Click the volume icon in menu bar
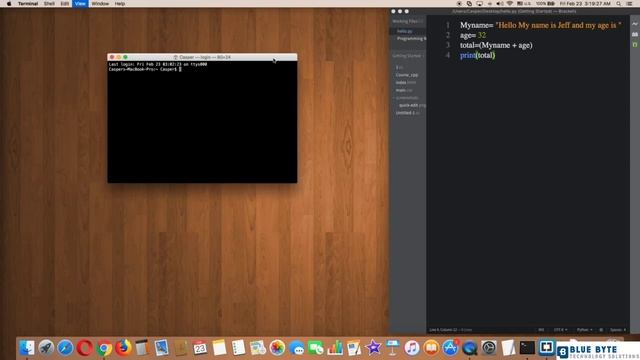The height and width of the screenshot is (360, 640). point(500,4)
